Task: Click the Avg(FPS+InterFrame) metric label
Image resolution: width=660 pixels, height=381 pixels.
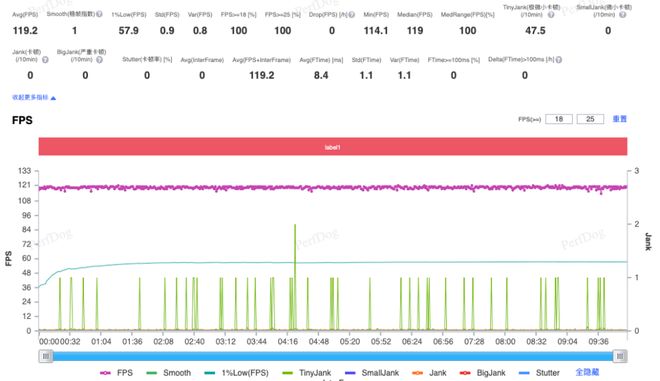Action: click(261, 60)
